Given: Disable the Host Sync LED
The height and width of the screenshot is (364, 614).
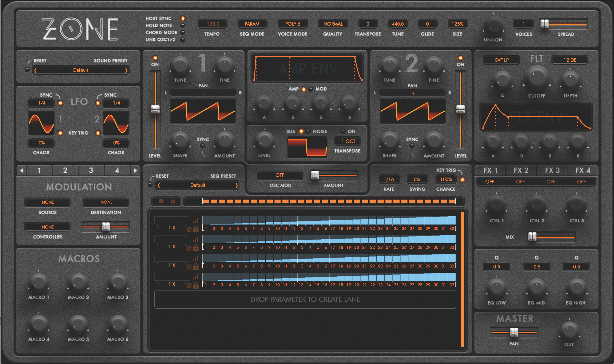Looking at the screenshot, I should [183, 18].
